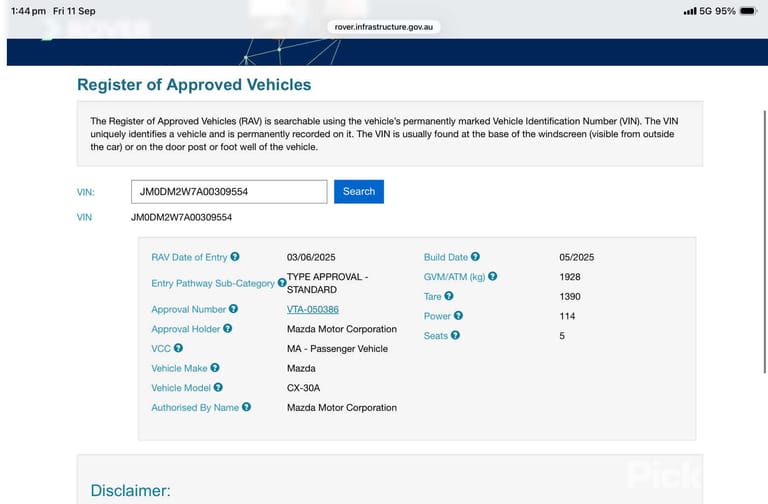Open help icon beside GVM/ATM (kg)
The height and width of the screenshot is (504, 768).
point(493,276)
